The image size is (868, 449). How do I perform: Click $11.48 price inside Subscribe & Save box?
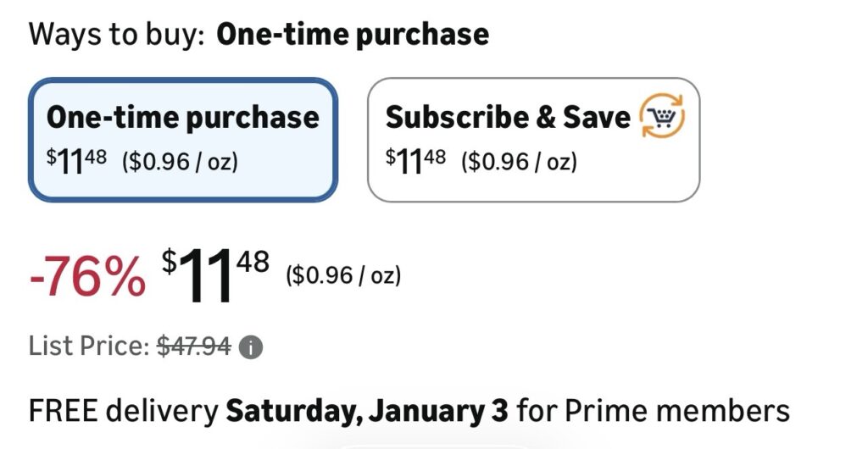[415, 159]
